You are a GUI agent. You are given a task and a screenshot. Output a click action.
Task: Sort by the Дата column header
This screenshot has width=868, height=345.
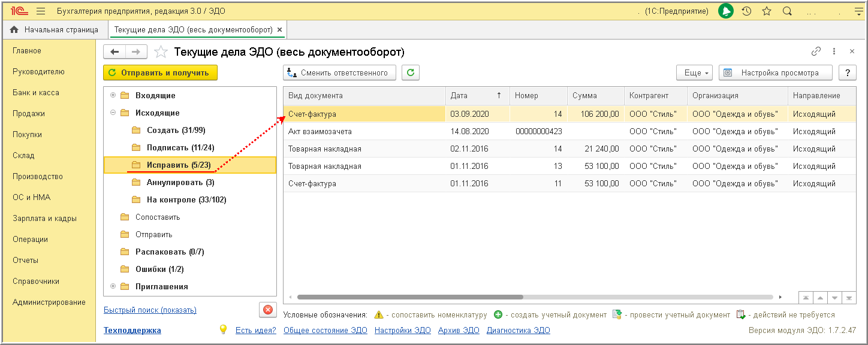click(460, 95)
